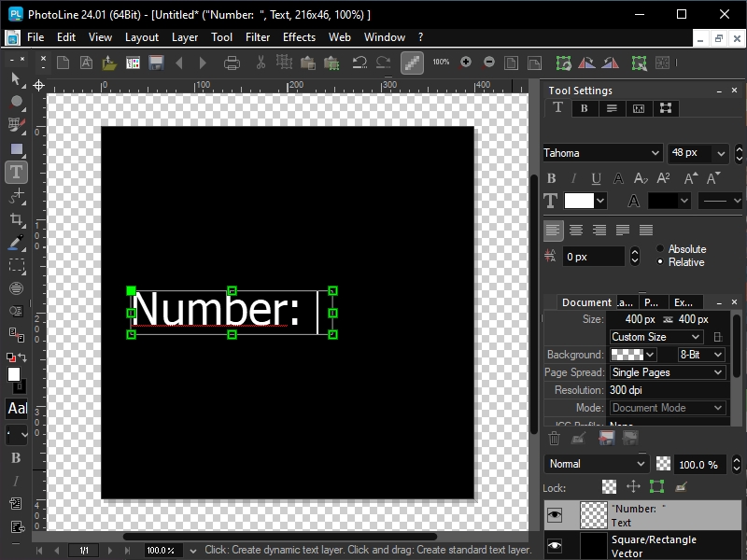This screenshot has height=560, width=747.
Task: Delete layer with trash icon
Action: (554, 438)
